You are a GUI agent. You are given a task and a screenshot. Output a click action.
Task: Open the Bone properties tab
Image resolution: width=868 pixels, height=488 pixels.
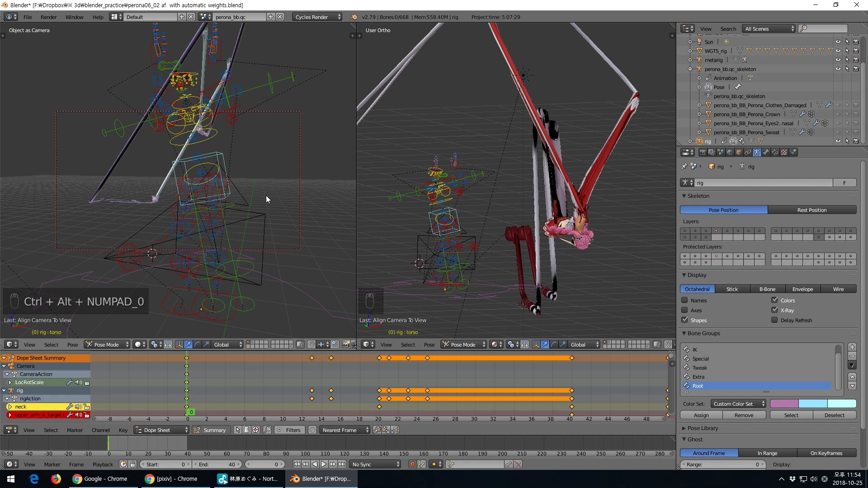point(766,153)
